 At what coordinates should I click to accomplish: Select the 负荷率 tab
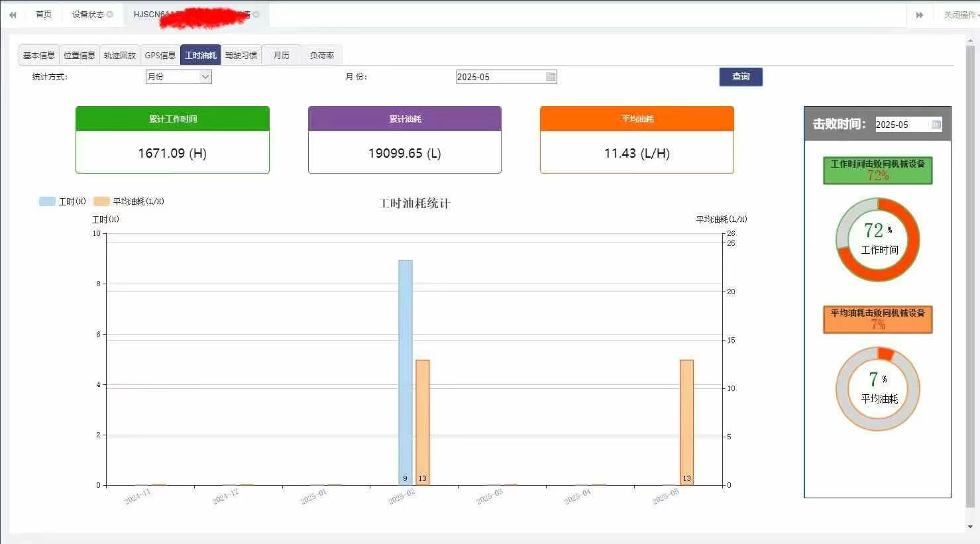click(321, 56)
